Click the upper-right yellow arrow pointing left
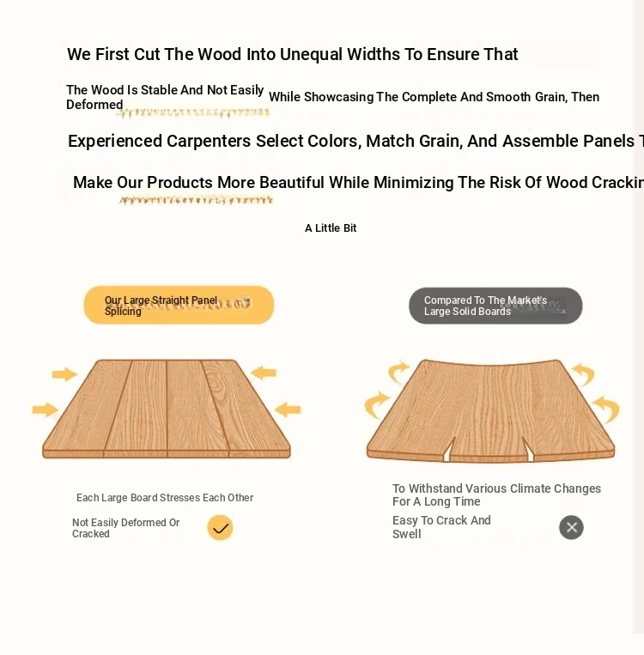644x655 pixels. coord(264,373)
